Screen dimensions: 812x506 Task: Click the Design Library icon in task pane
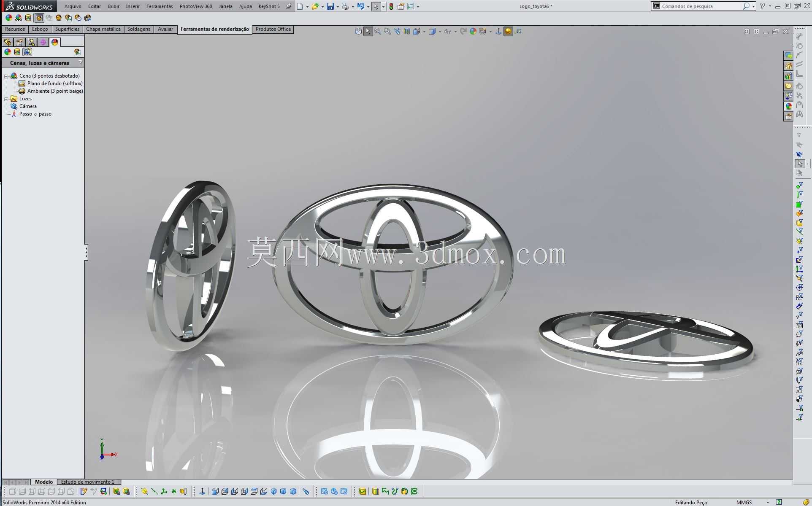tap(788, 75)
